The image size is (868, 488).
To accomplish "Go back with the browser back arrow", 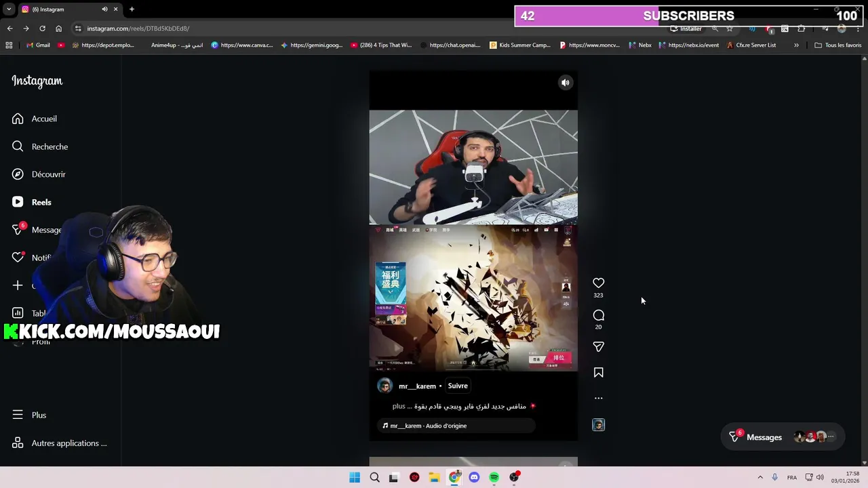I will 9,28.
